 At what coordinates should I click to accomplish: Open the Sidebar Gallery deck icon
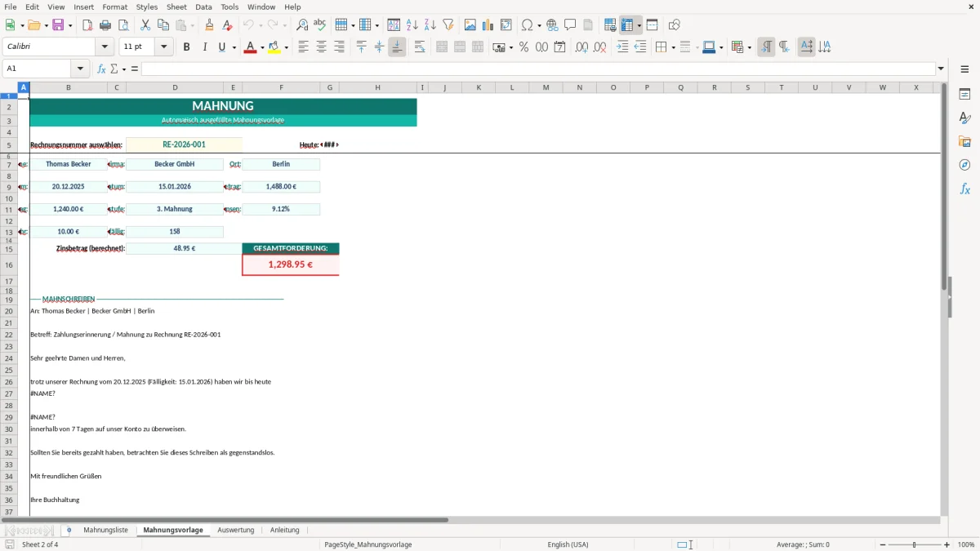(x=964, y=142)
